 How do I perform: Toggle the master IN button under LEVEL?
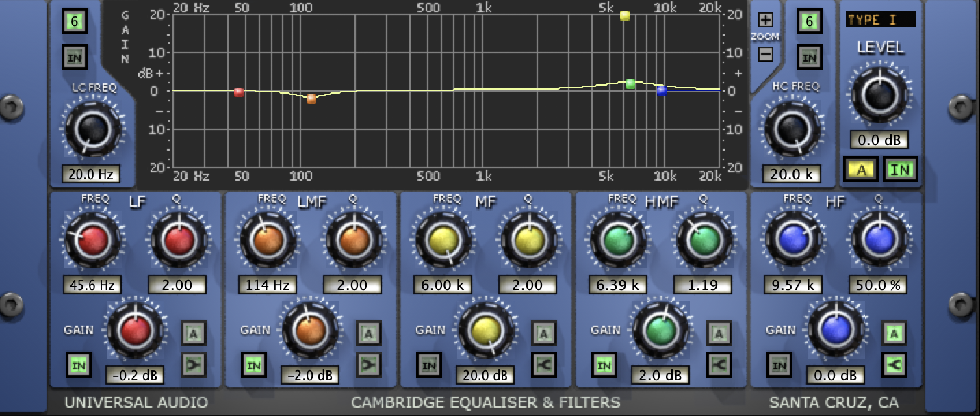point(900,169)
